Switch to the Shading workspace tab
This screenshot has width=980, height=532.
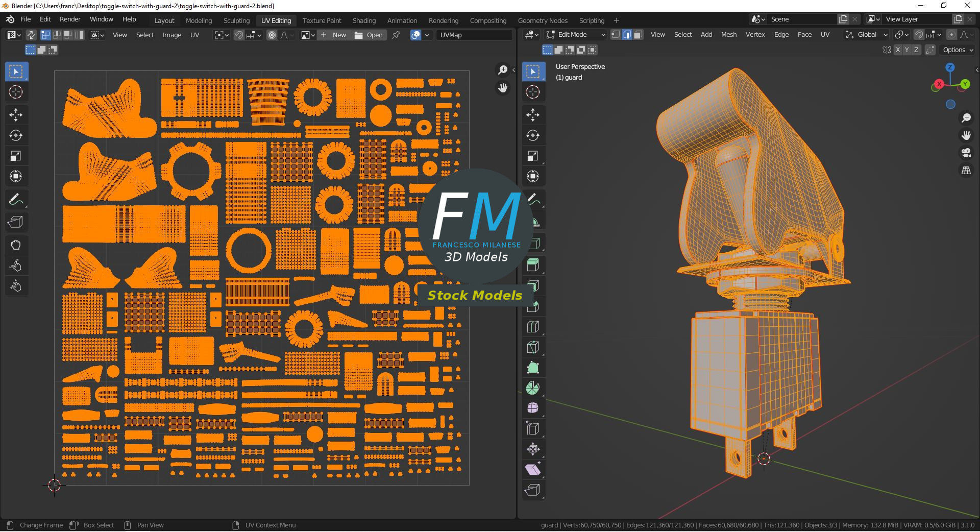click(364, 20)
